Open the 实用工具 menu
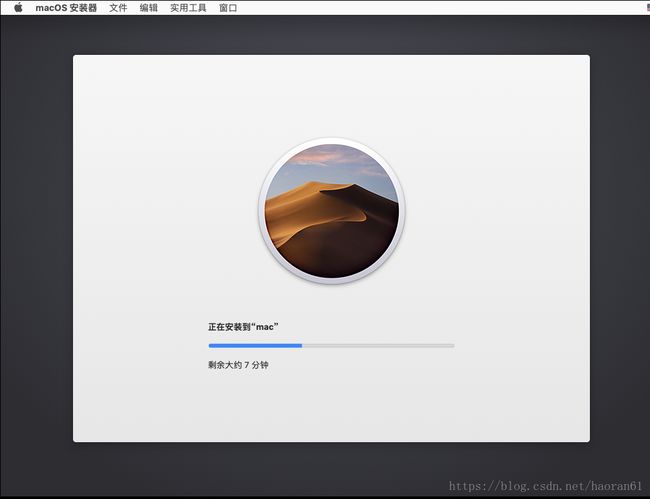 pos(188,8)
